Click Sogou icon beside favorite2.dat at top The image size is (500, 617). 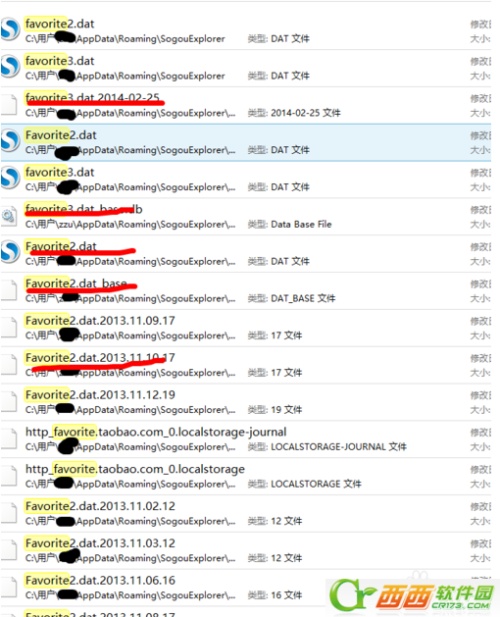tap(10, 29)
